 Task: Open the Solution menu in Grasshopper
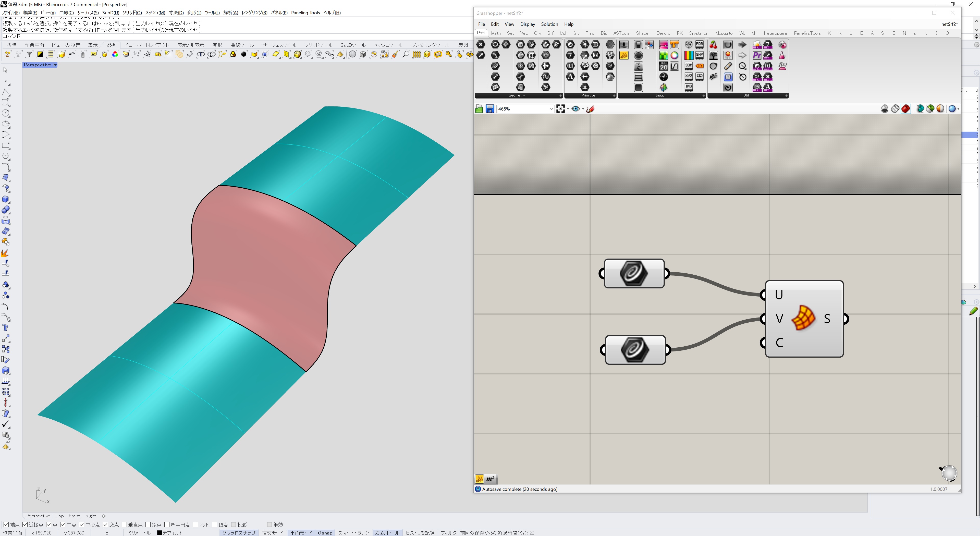coord(549,24)
